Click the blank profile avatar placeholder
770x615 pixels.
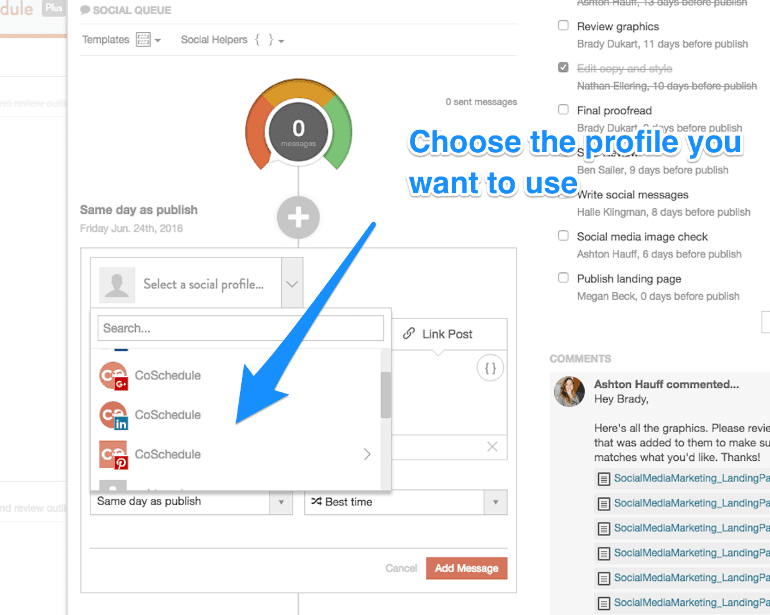pyautogui.click(x=117, y=284)
